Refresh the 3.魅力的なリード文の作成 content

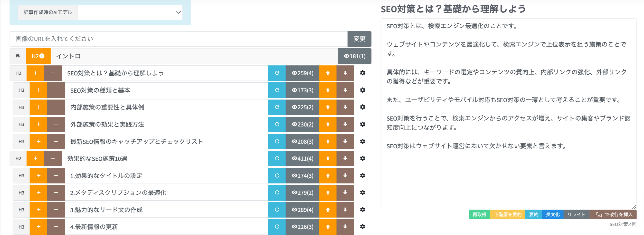coord(277,210)
